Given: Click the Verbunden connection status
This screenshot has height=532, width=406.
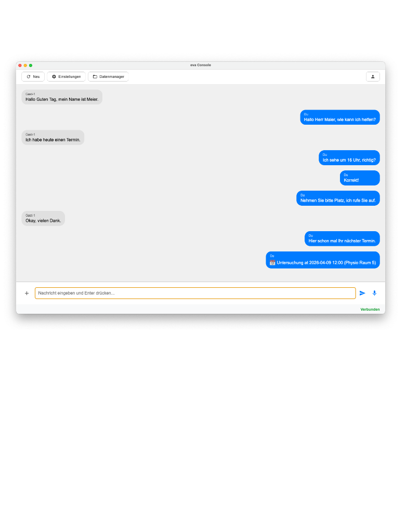Looking at the screenshot, I should (x=370, y=310).
